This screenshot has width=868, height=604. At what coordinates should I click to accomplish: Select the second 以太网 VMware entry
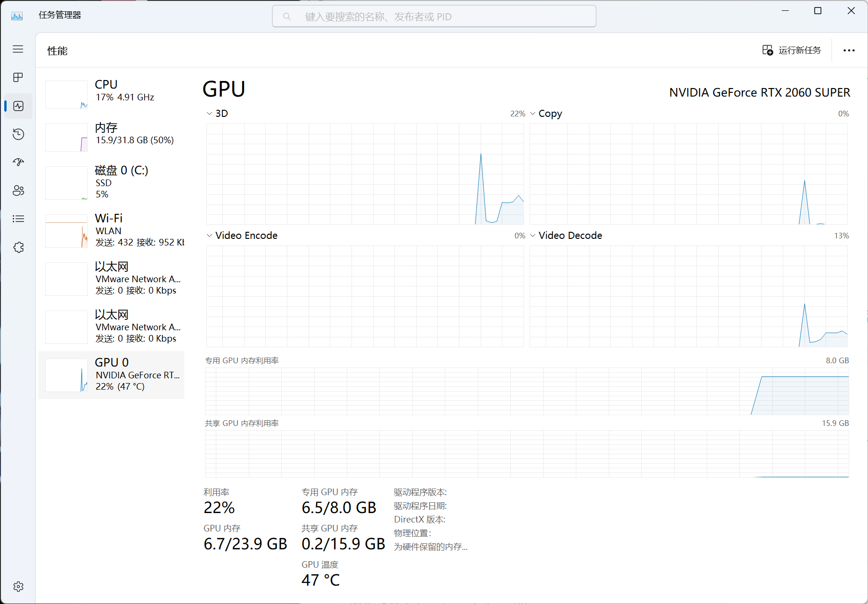pyautogui.click(x=112, y=327)
